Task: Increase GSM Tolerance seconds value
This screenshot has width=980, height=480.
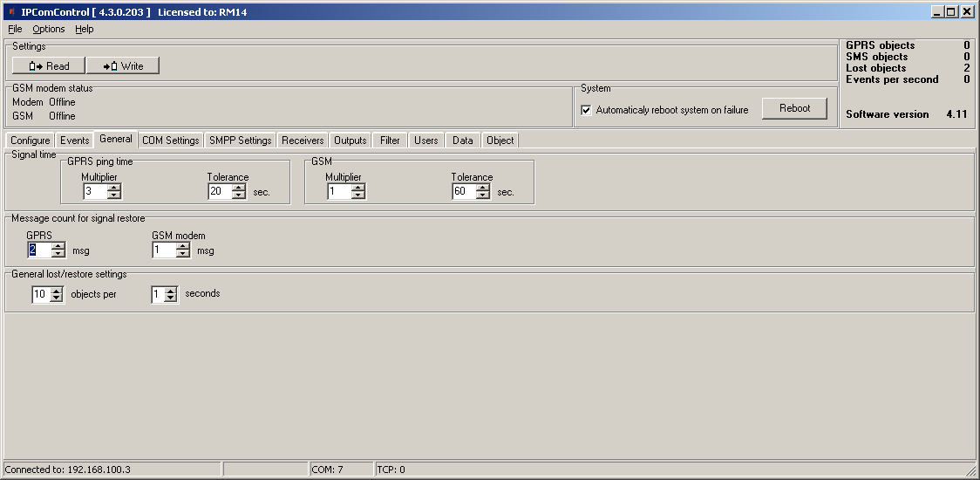Action: click(483, 188)
